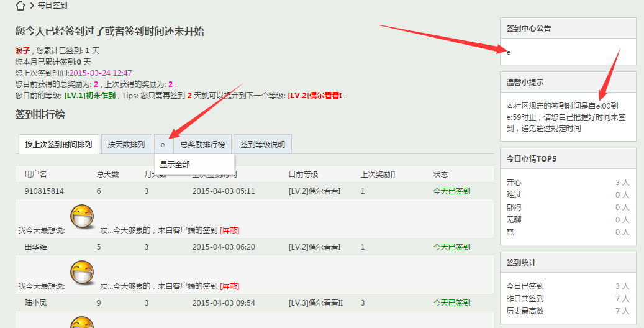Screen dimensions: 644x328
Task: Click the 今日已签到 statistic row
Action: (568, 286)
